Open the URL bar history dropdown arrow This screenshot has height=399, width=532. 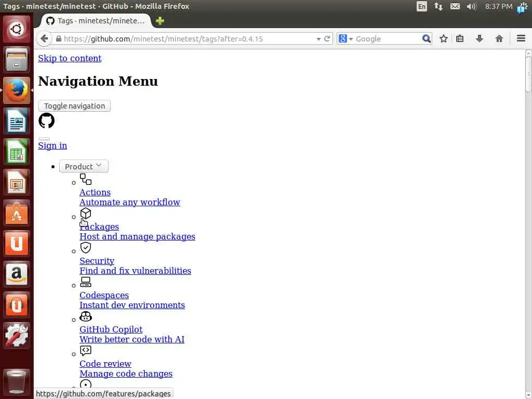coord(318,39)
